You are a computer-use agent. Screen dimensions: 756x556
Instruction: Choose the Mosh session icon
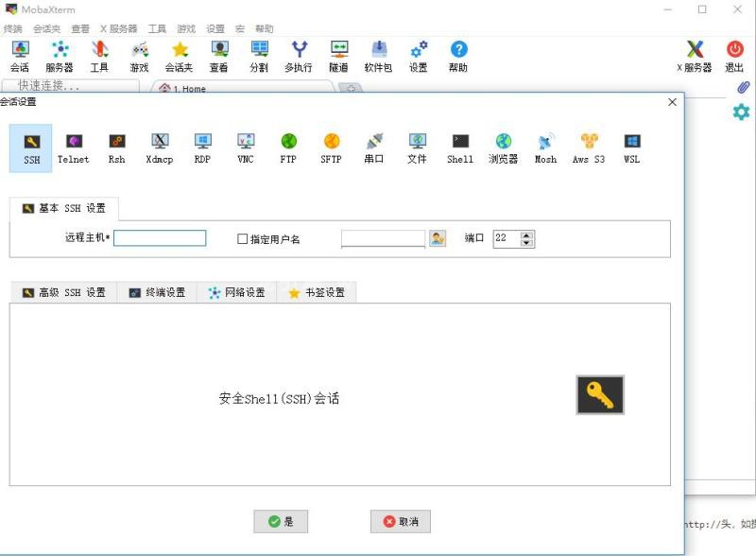pyautogui.click(x=546, y=148)
